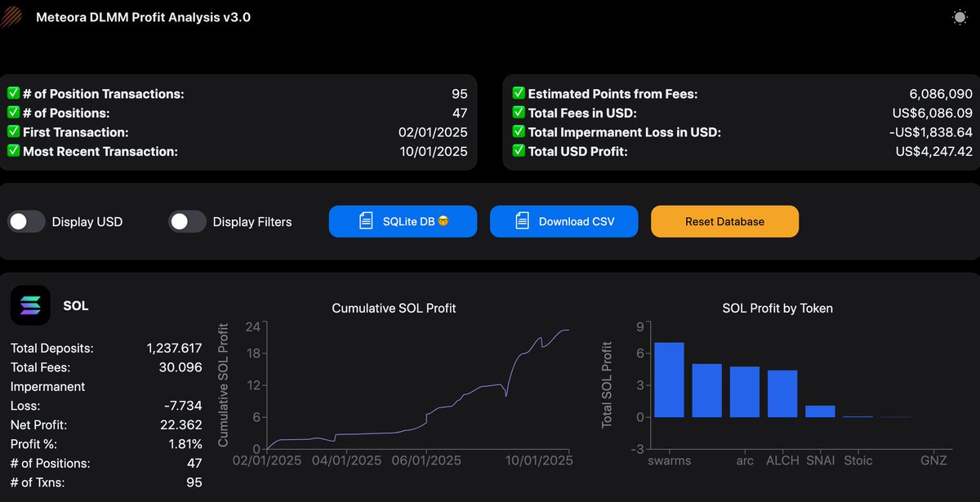Click the First Transaction date 02/01/2025
Screen dimensions: 980x502
tap(433, 132)
